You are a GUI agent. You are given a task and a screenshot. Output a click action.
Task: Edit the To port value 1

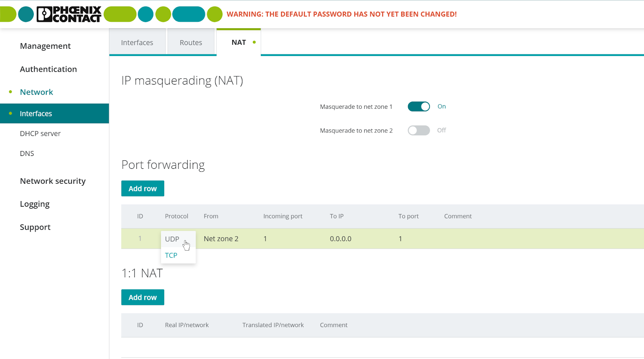[400, 239]
